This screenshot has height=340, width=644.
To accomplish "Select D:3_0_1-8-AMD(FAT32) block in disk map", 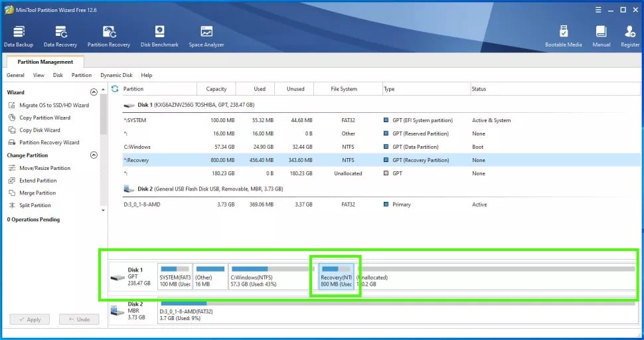I will [x=396, y=311].
